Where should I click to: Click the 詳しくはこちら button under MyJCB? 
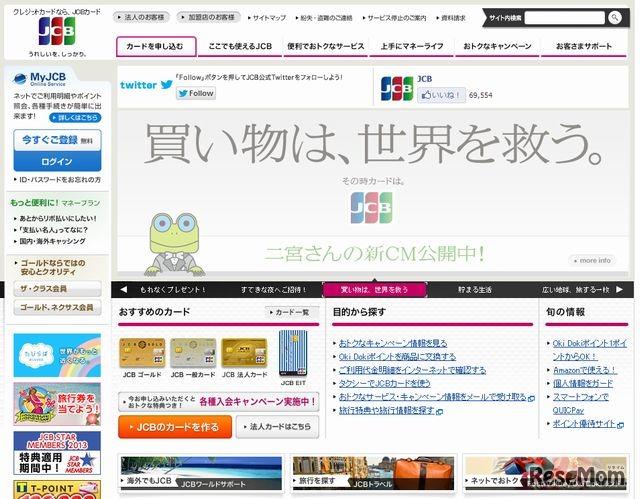[75, 118]
